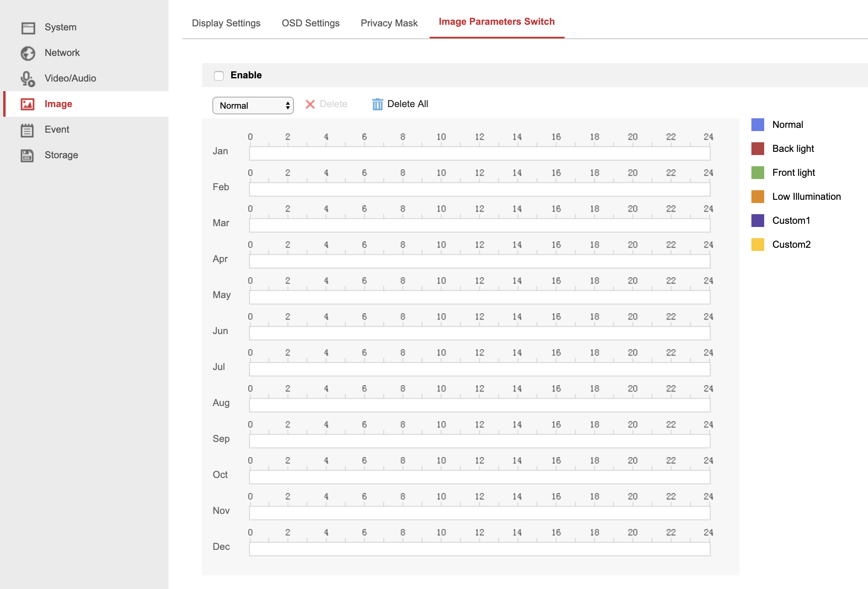Click the System panel icon

tap(28, 27)
